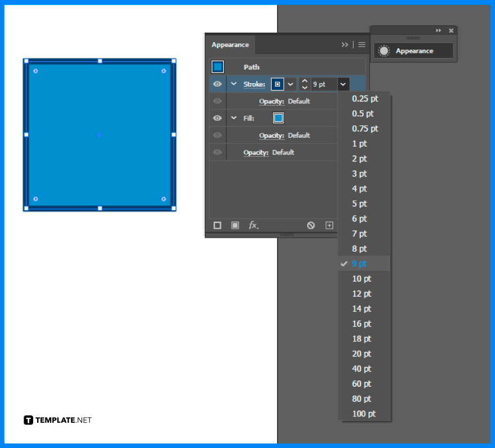Click the Clear Appearance icon
This screenshot has height=448, width=495.
(310, 225)
